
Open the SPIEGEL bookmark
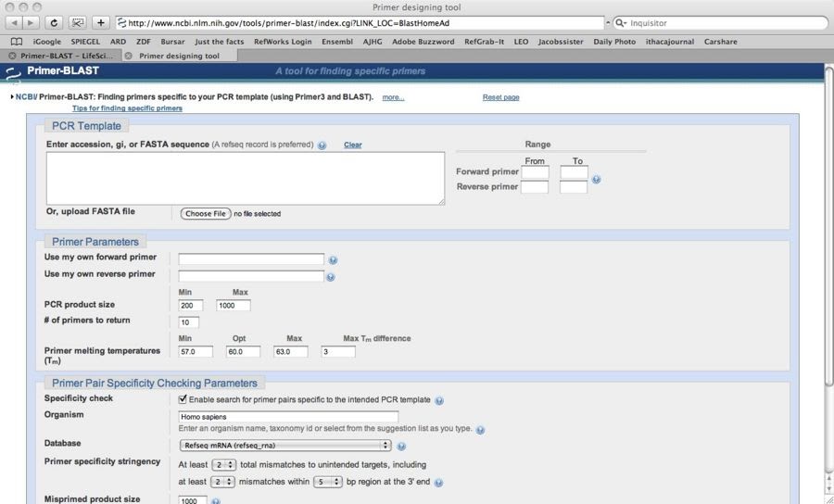[85, 42]
